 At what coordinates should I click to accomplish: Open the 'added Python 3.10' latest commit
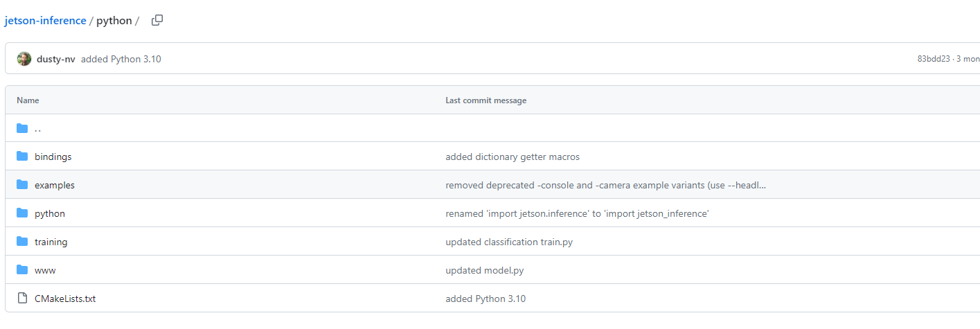[121, 59]
